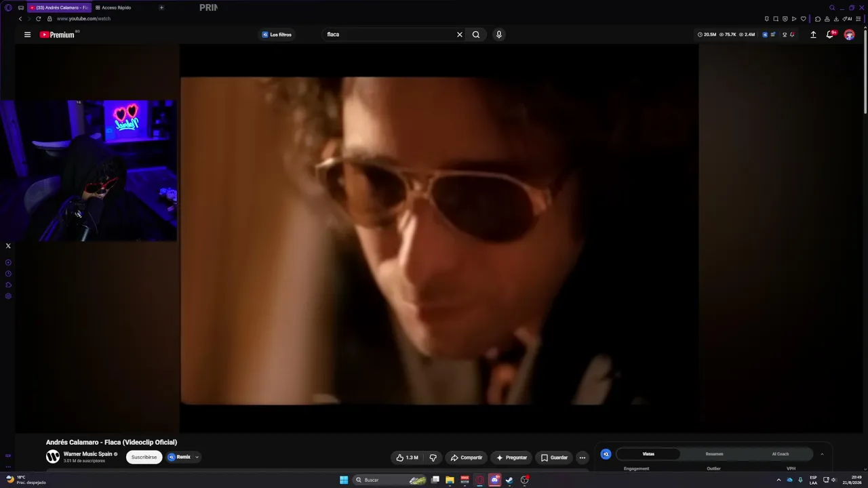Click the Preguntar button
The height and width of the screenshot is (488, 868).
511,457
